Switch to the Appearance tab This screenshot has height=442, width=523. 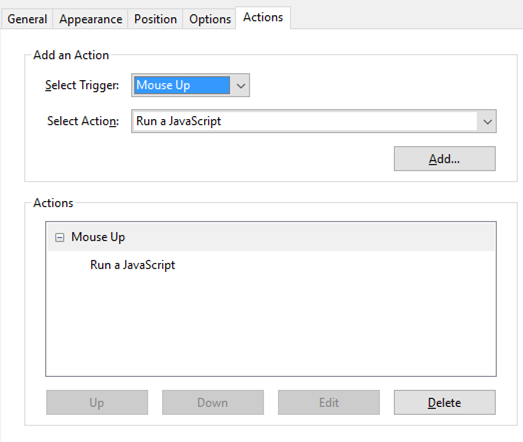(x=90, y=19)
